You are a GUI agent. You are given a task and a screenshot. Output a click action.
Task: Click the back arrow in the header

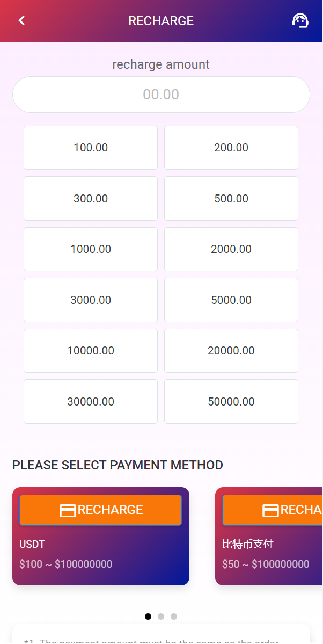point(21,20)
